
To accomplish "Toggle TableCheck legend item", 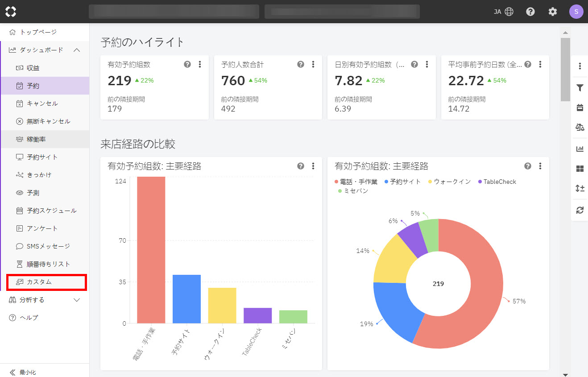I will point(497,182).
